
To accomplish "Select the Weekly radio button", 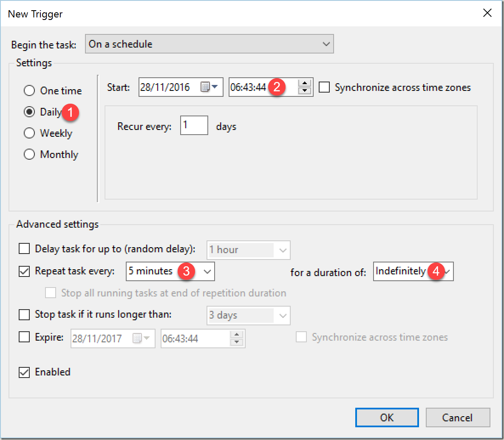I will tap(29, 133).
